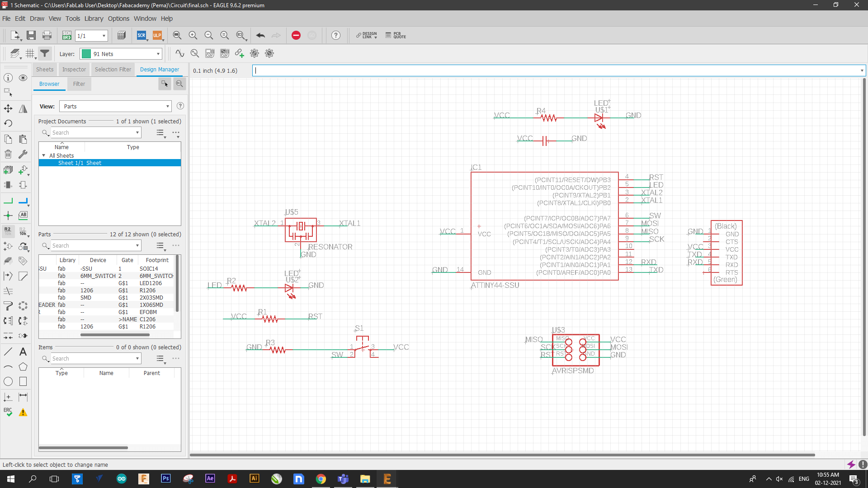
Task: Switch to the Inspector tab
Action: coord(74,69)
